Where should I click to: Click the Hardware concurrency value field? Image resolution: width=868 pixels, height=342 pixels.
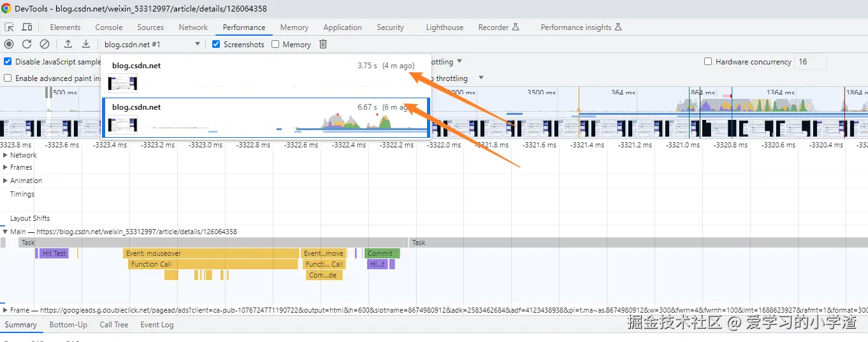point(811,62)
